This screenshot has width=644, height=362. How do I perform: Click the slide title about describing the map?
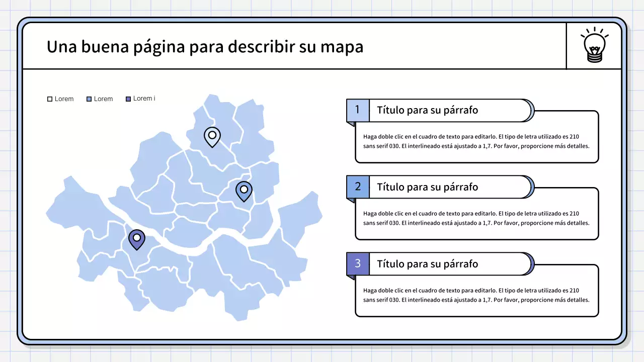(205, 46)
